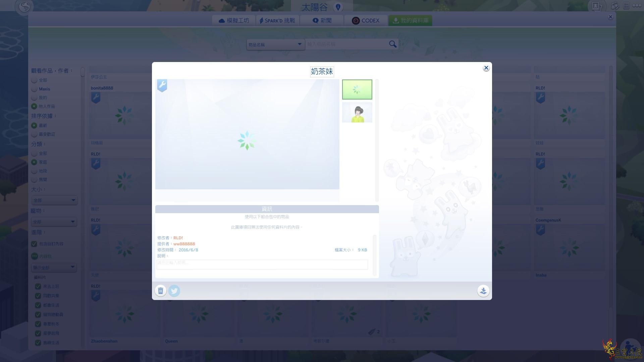This screenshot has width=644, height=362.
Task: Select the 我的 author filter
Action: click(34, 98)
